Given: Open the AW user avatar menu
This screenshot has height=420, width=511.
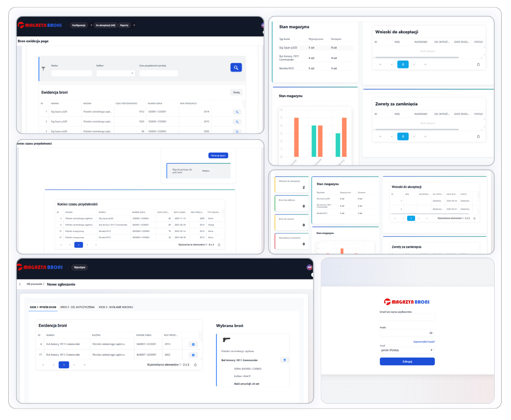Looking at the screenshot, I should coord(309,267).
